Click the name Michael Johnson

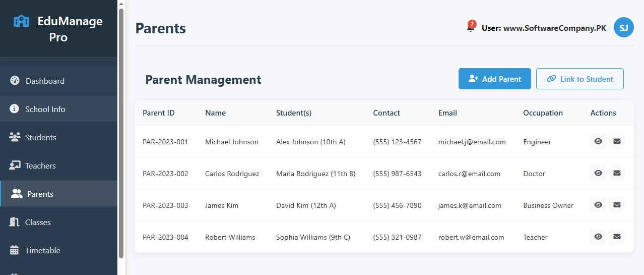pos(232,142)
